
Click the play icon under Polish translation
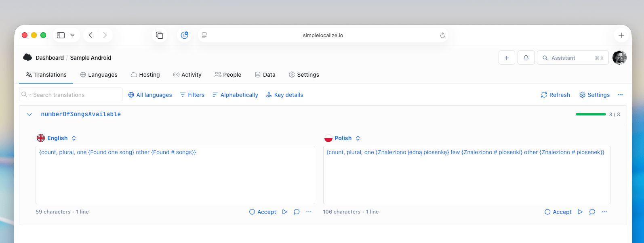(x=580, y=212)
